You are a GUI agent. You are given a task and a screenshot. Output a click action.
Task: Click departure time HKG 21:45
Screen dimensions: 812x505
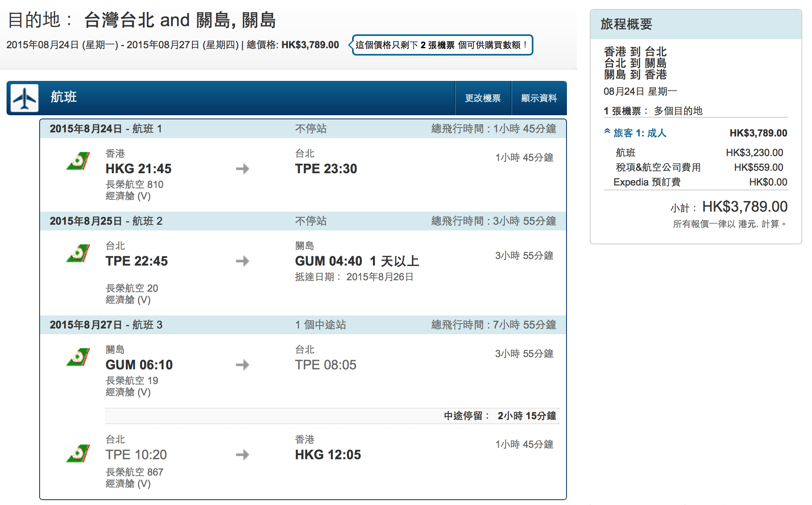coord(138,169)
